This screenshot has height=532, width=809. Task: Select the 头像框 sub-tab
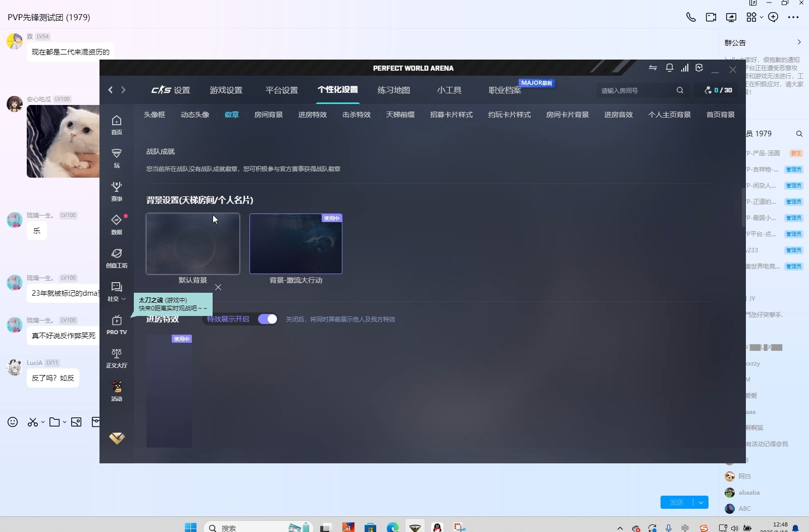[155, 115]
